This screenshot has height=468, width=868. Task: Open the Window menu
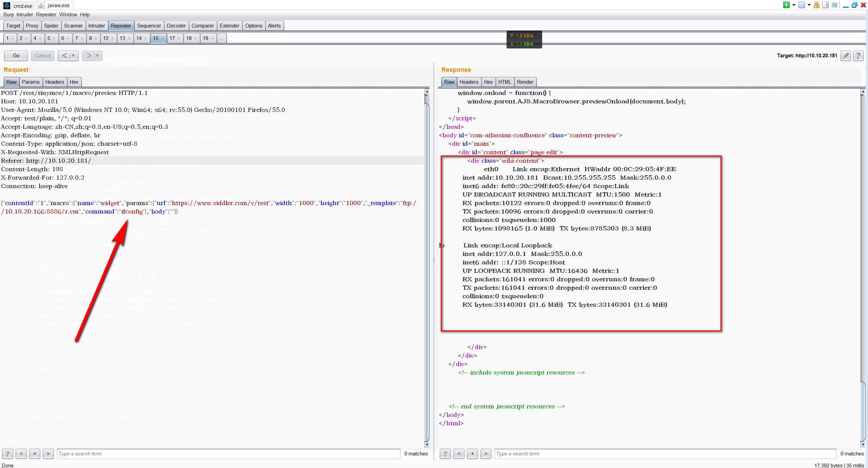tap(68, 15)
